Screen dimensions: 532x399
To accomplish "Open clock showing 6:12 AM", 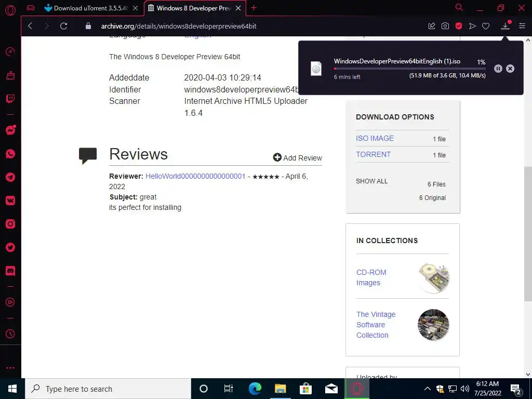I will pos(487,389).
